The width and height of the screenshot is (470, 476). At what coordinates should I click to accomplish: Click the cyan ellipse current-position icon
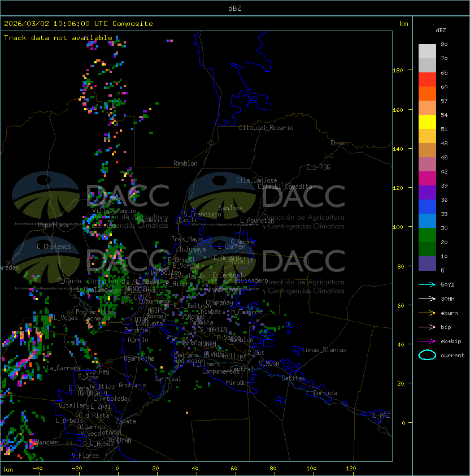point(427,355)
